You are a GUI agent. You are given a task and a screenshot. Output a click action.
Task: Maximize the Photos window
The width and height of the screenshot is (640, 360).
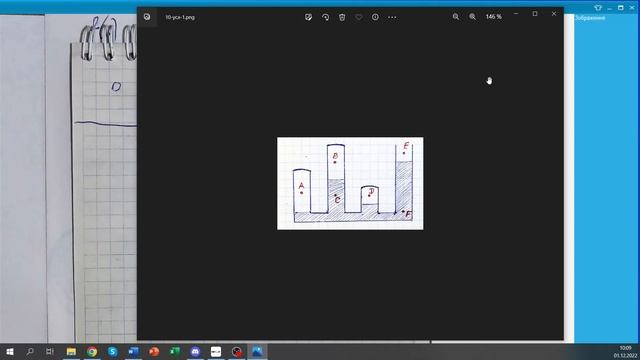click(535, 14)
